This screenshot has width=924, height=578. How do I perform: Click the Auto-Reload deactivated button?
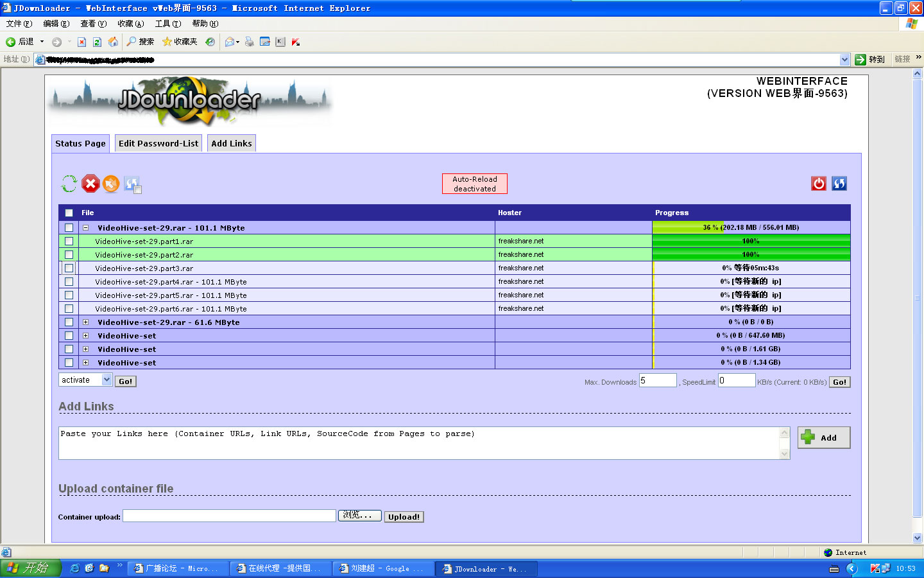(x=475, y=184)
